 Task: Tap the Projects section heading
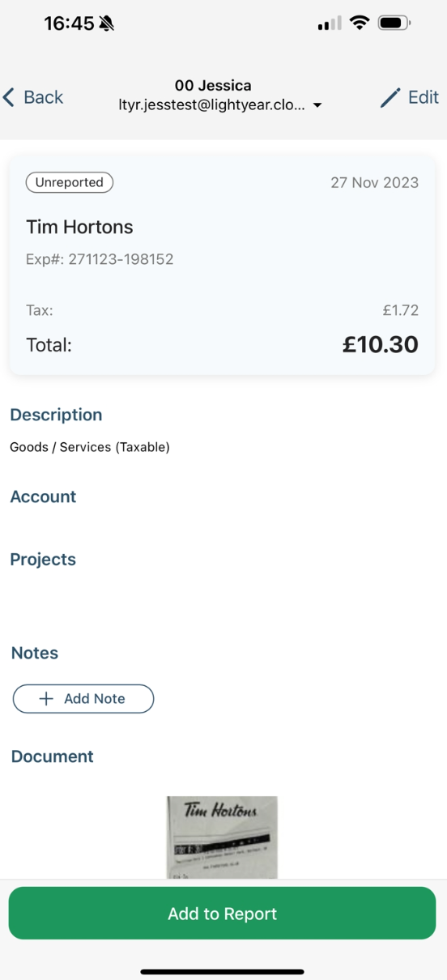pyautogui.click(x=43, y=560)
